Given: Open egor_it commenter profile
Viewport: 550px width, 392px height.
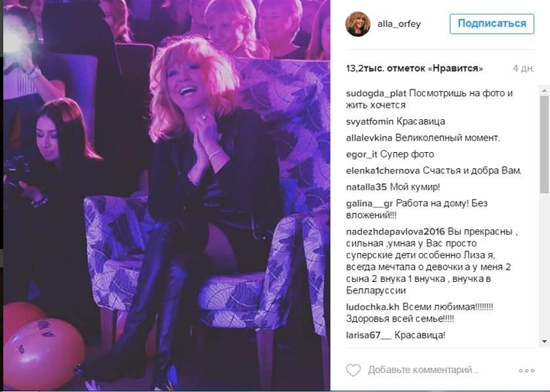Looking at the screenshot, I should (x=361, y=154).
